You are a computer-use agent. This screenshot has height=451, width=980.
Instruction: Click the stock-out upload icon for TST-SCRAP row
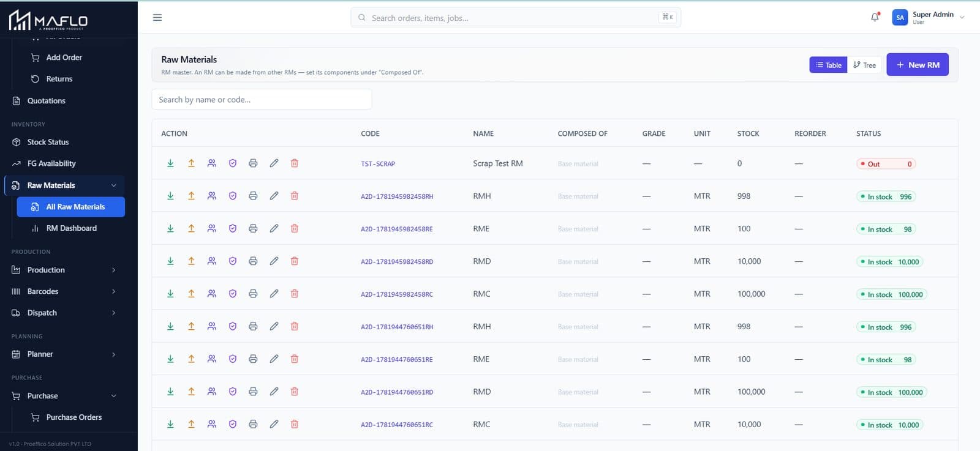click(x=191, y=163)
